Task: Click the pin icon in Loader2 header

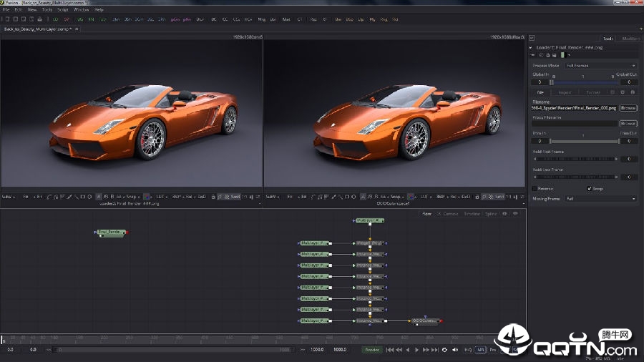Action: [x=533, y=55]
